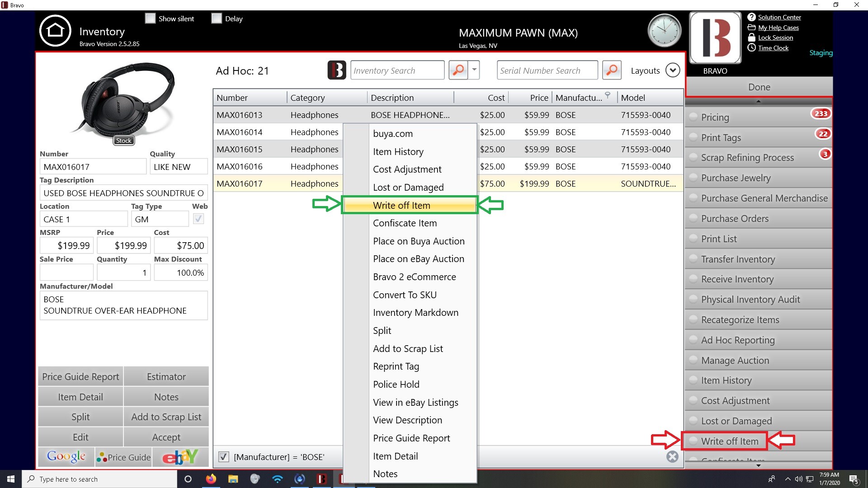Select Pricing radio option
This screenshot has width=868, height=488.
tap(693, 117)
